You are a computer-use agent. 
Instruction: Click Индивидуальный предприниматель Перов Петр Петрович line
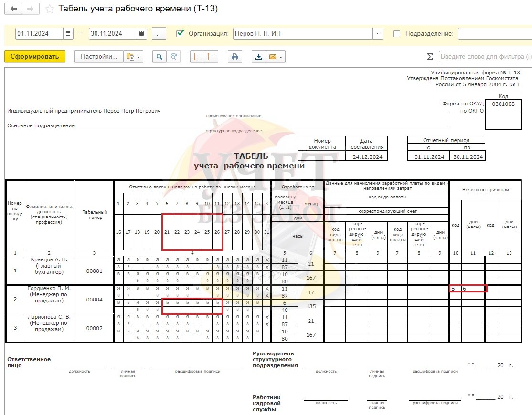point(84,111)
